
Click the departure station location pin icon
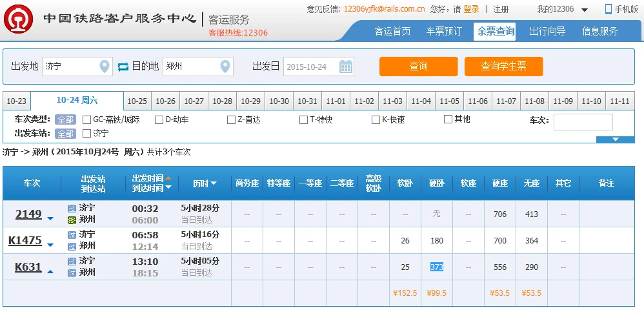click(x=105, y=66)
